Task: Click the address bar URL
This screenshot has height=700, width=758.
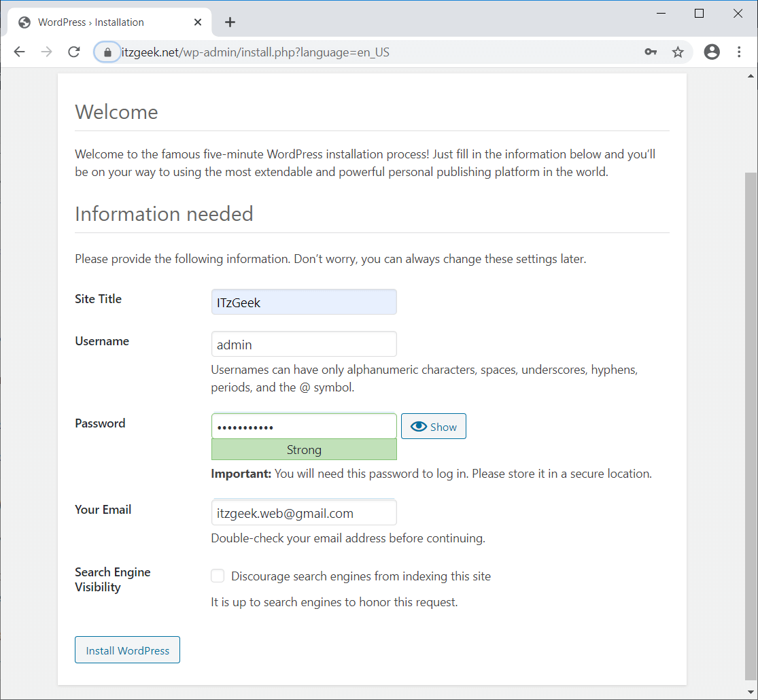Action: (255, 52)
